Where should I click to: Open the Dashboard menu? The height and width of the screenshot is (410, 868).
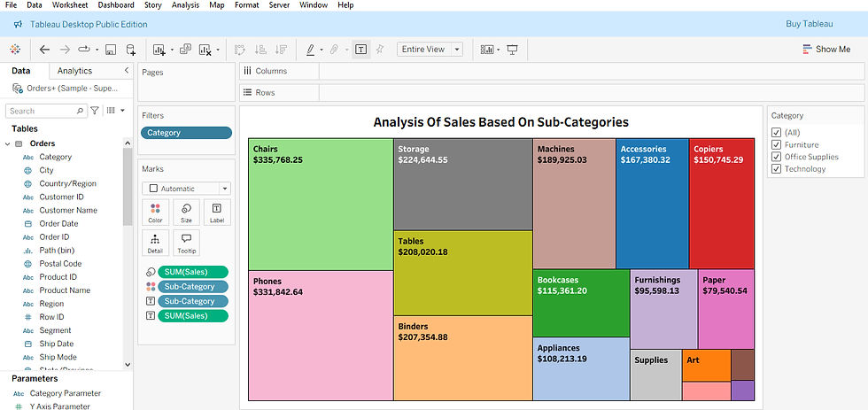(116, 5)
